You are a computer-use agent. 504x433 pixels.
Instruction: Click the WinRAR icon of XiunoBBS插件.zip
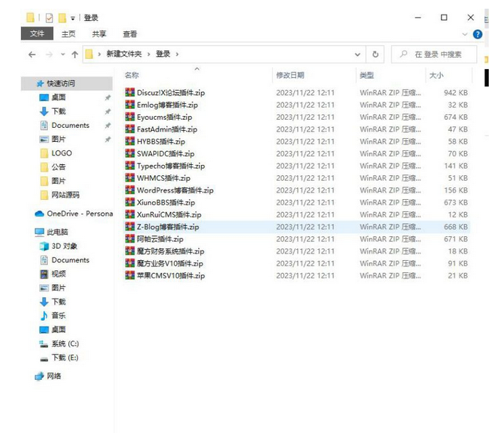(x=130, y=202)
